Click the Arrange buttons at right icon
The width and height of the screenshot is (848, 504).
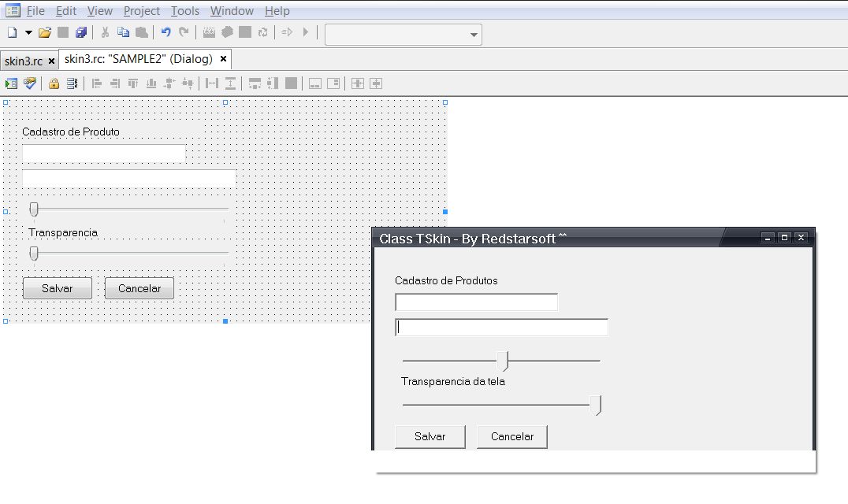point(333,83)
